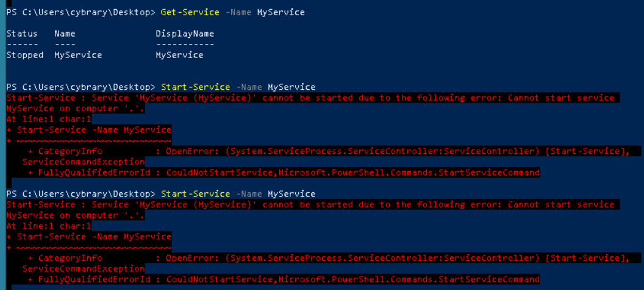Image resolution: width=644 pixels, height=290 pixels.
Task: Click the prompt path before Get-Service
Action: (81, 12)
